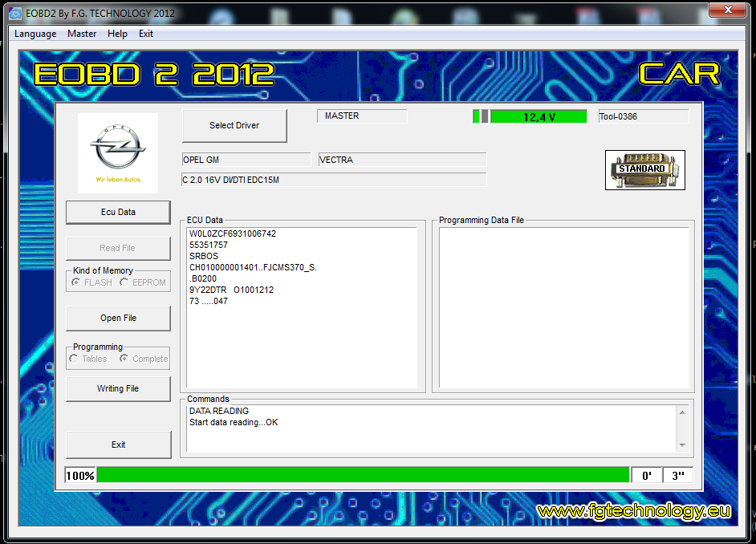This screenshot has width=756, height=544.
Task: Click the SRBOS line in ECU Data
Action: pos(204,256)
